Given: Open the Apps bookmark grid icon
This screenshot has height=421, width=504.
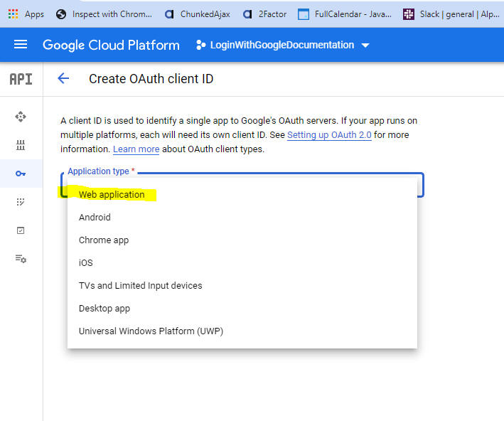Looking at the screenshot, I should tap(13, 14).
